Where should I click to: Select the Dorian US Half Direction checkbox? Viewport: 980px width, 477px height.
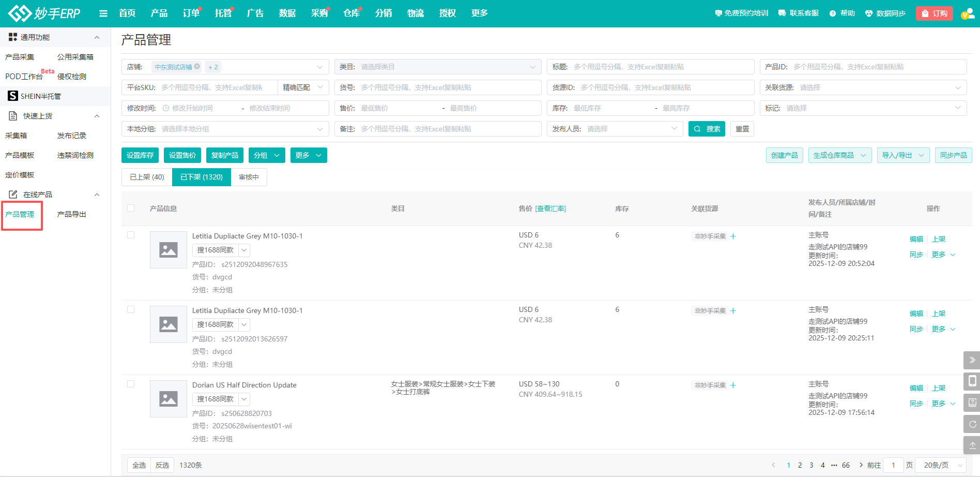(x=131, y=384)
